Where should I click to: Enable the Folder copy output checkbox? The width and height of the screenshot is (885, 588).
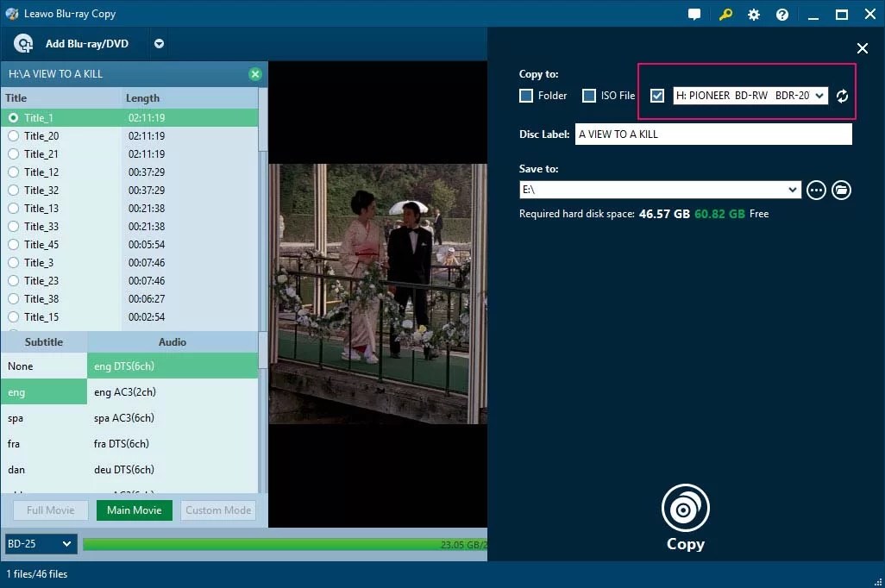(x=525, y=96)
